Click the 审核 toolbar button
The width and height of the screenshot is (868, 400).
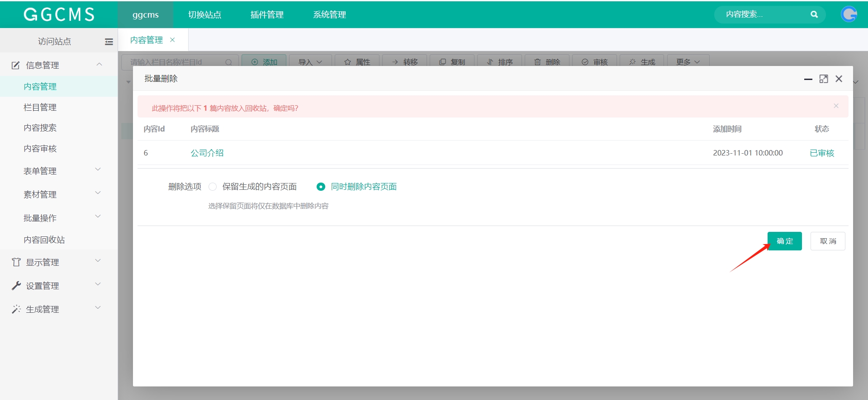(x=595, y=61)
